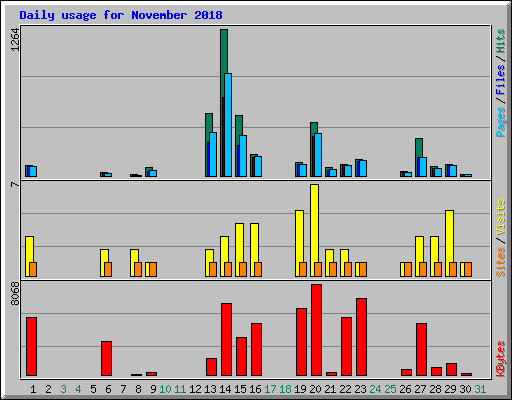Select day label 22 on the x-axis

tap(345, 389)
